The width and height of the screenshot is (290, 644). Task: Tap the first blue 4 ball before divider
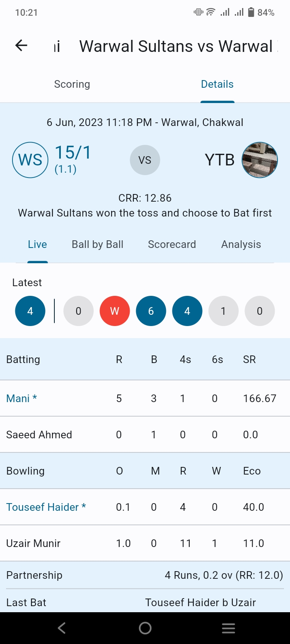tap(30, 311)
